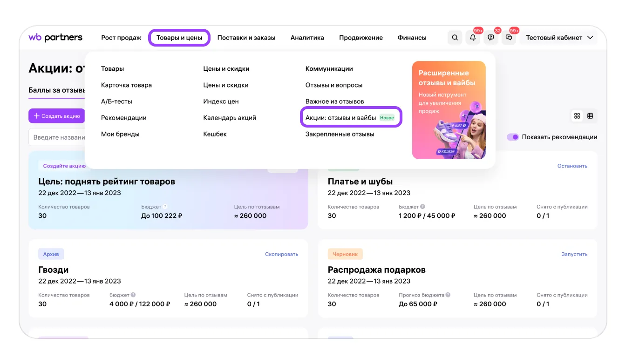This screenshot has height=364, width=626.
Task: Open the Товары и цены menu
Action: (179, 38)
